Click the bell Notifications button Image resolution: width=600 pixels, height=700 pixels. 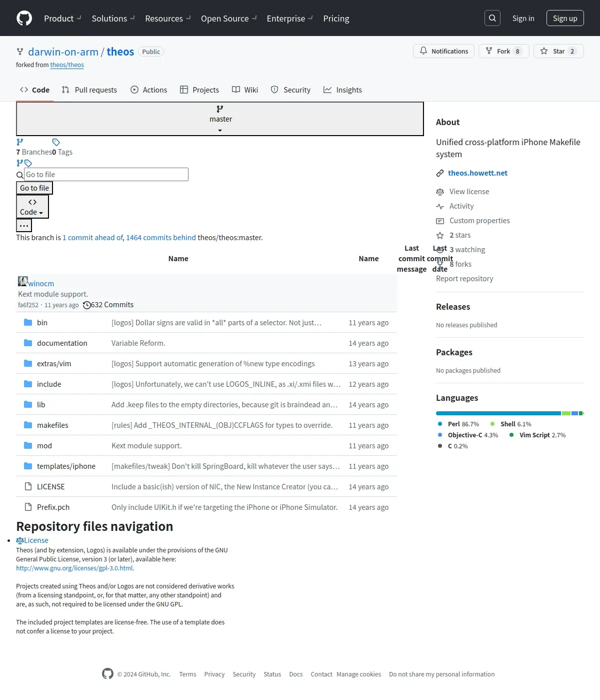(443, 51)
